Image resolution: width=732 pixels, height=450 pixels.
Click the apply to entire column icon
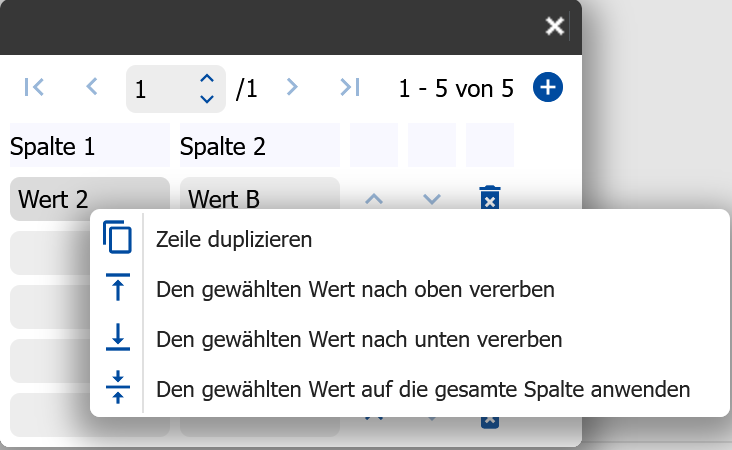pyautogui.click(x=118, y=387)
